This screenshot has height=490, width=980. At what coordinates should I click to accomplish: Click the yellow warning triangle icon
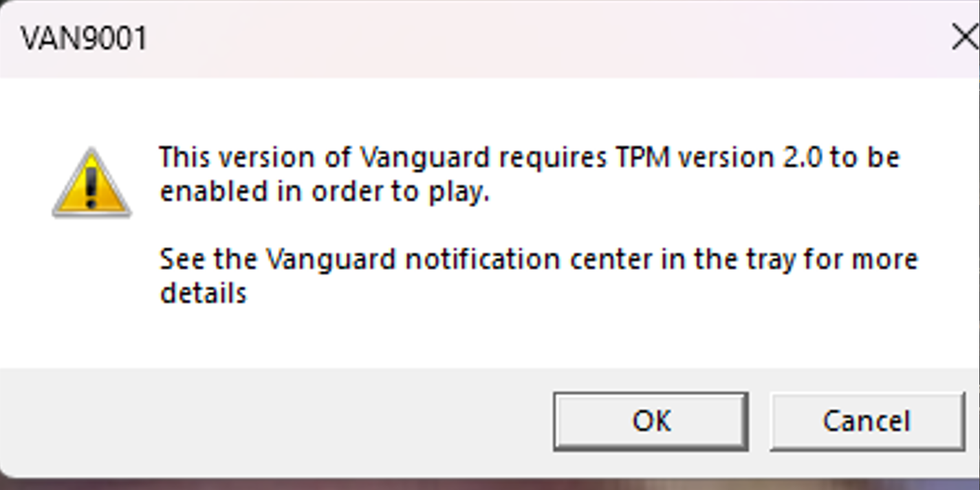pos(91,184)
